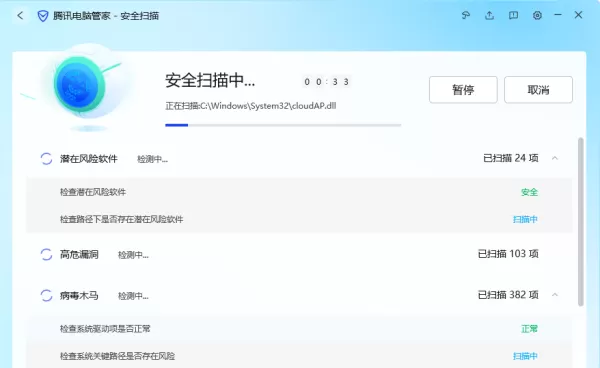600x368 pixels.
Task: Select the 潜在风险软件 category title
Action: coord(89,159)
